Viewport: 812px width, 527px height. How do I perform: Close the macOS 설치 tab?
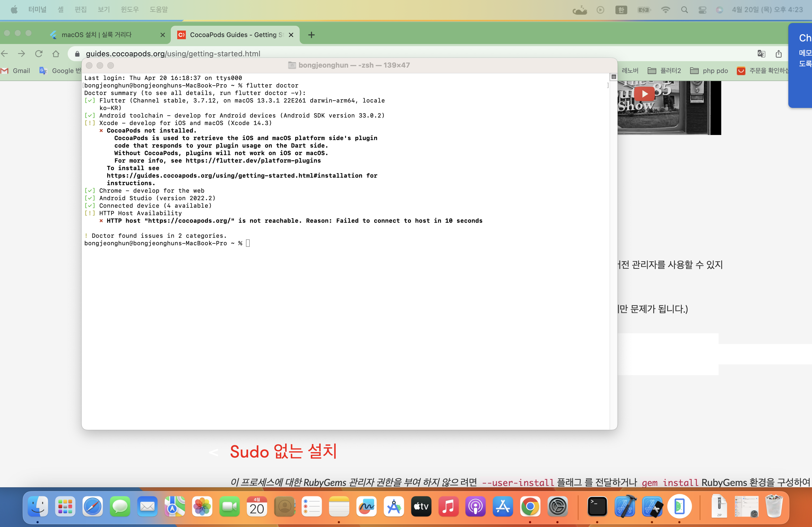pos(163,35)
